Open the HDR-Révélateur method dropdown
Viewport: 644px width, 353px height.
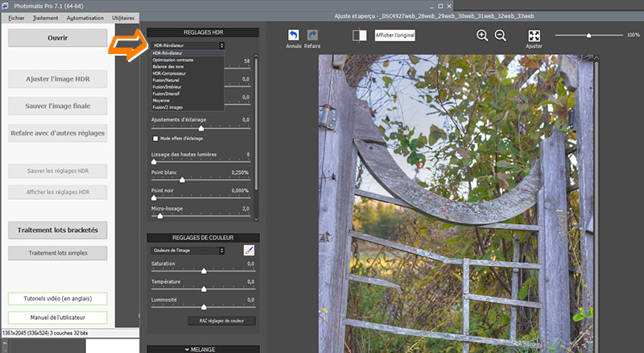188,46
